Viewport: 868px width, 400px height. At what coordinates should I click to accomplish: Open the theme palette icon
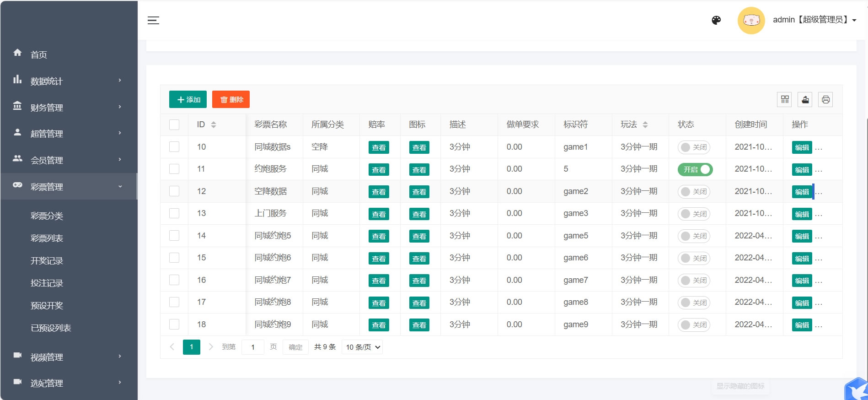pos(716,20)
